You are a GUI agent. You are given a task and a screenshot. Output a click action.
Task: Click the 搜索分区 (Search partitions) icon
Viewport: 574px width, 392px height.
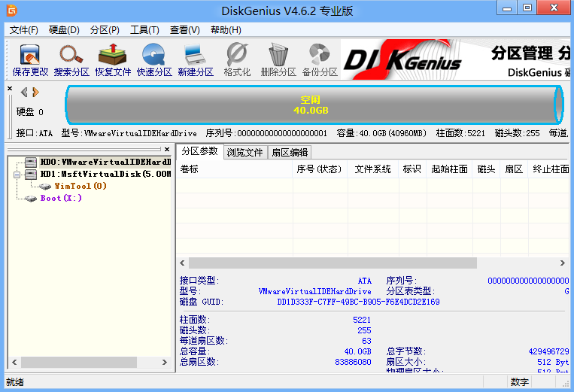tap(71, 60)
